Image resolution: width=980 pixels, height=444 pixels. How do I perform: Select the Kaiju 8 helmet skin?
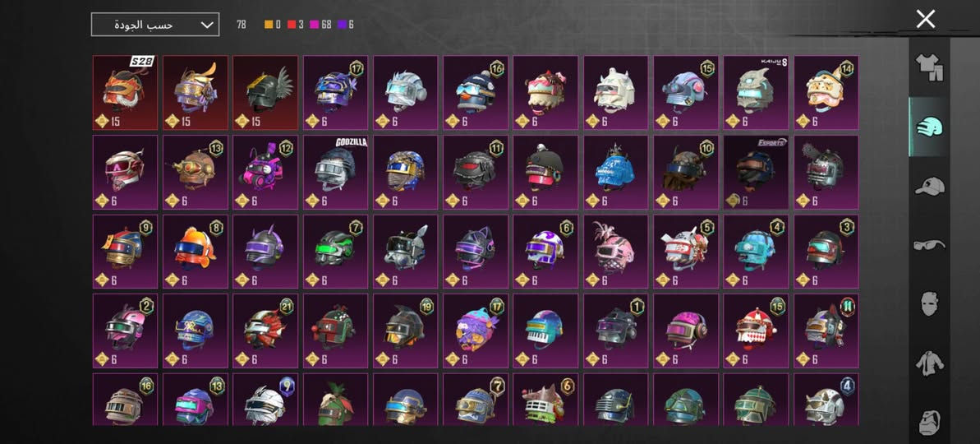coord(756,93)
